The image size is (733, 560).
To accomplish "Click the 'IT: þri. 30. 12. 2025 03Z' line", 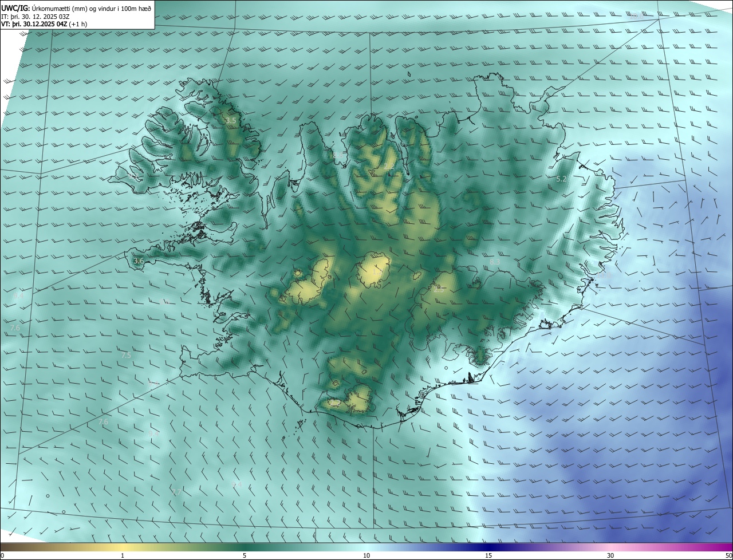I will click(36, 16).
